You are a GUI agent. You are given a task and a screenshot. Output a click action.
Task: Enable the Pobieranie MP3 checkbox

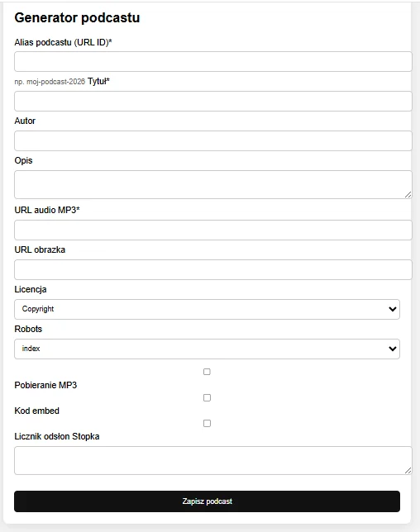coord(207,372)
